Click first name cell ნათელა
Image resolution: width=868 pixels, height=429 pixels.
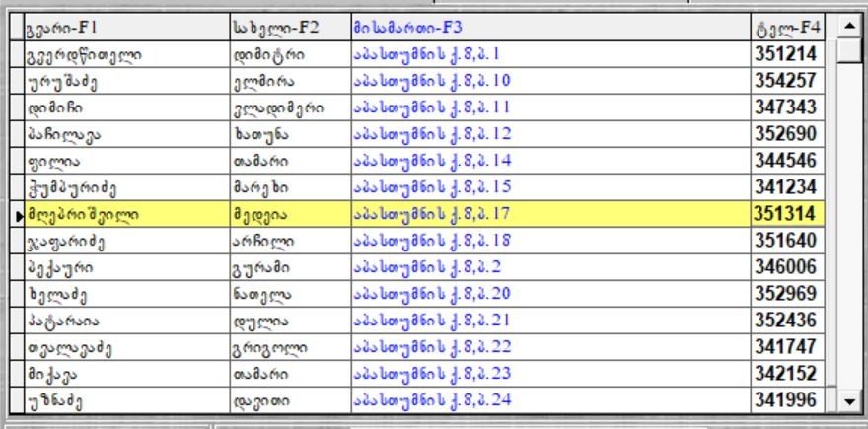[x=291, y=293]
